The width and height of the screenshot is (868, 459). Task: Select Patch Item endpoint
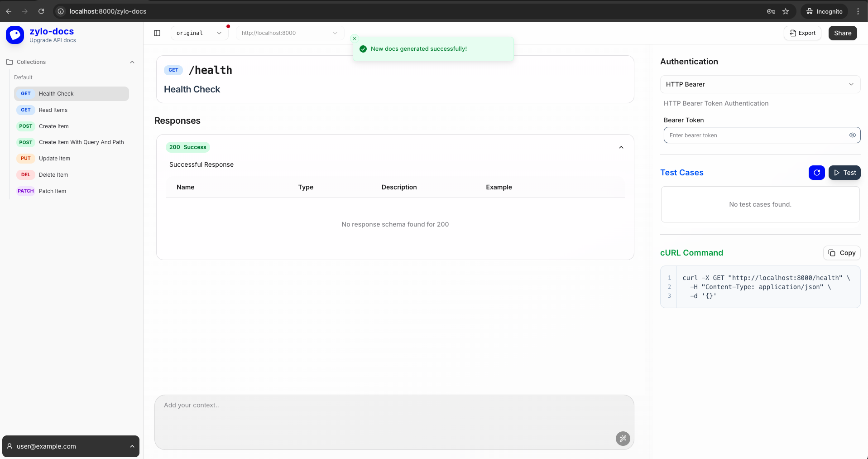point(72,191)
